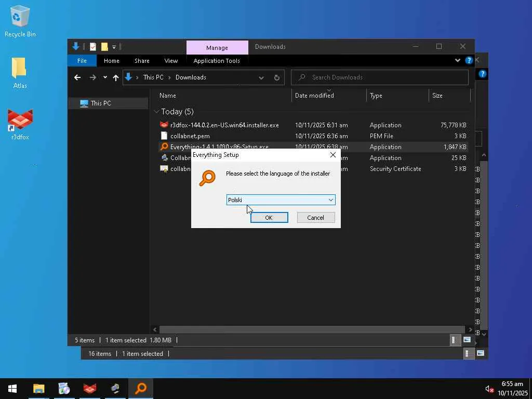Click the muted volume tray icon

(489, 389)
